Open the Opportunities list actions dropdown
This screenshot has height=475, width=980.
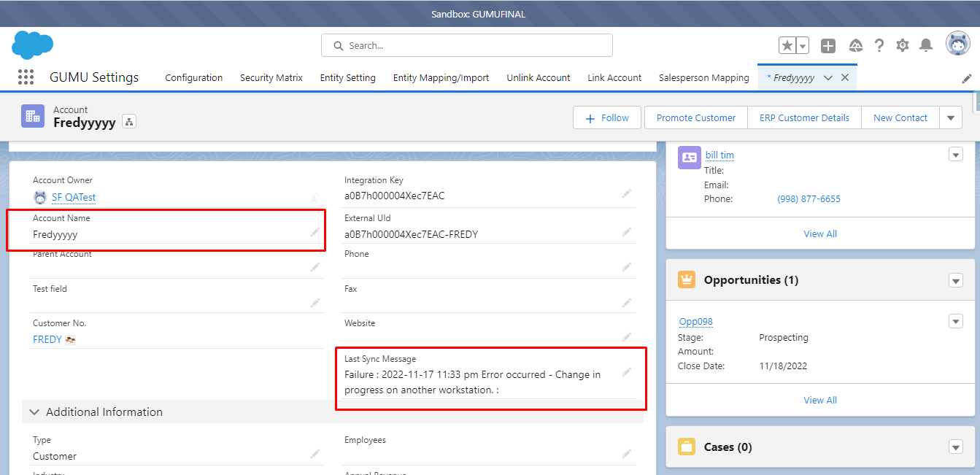point(955,280)
